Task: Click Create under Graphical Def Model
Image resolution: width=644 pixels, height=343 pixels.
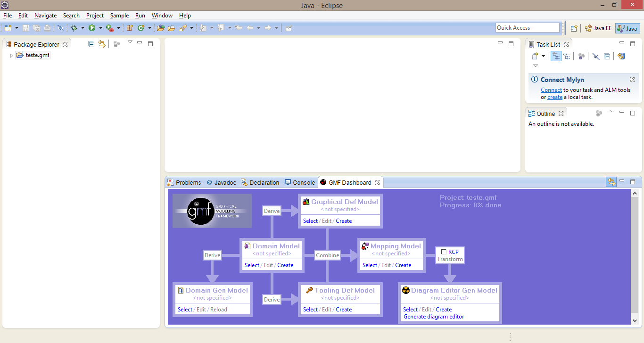Action: tap(344, 221)
